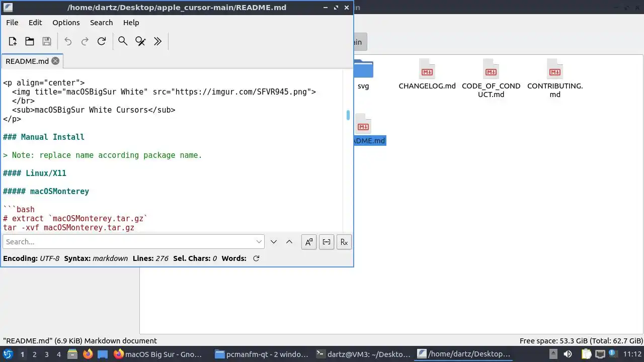The image size is (644, 362).
Task: Toggle Regular Expression search option
Action: pos(344,242)
